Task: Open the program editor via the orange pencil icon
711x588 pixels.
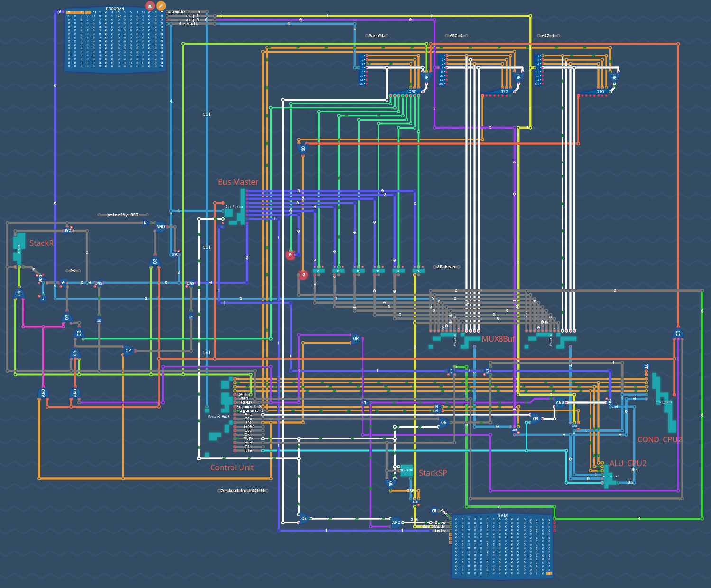Action: tap(160, 7)
